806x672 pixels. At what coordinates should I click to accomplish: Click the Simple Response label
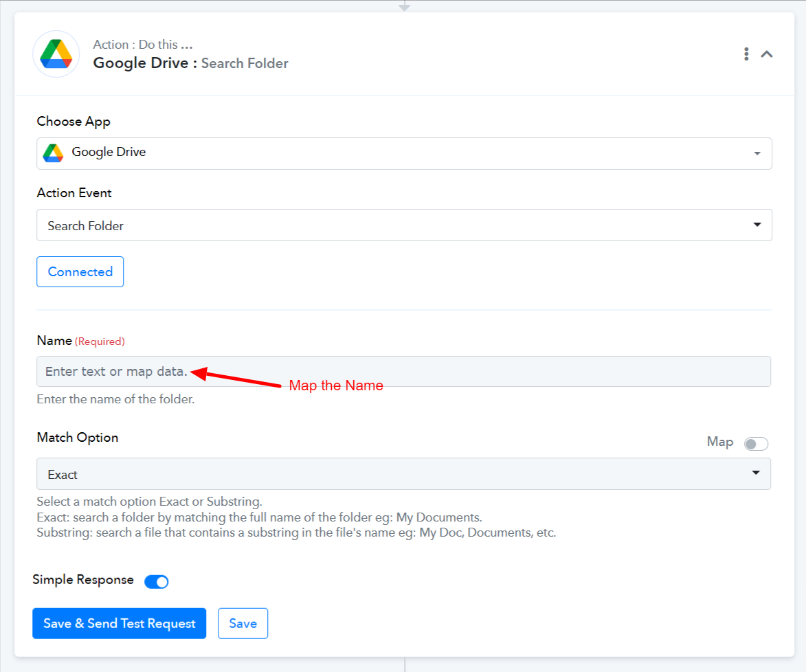click(x=83, y=579)
